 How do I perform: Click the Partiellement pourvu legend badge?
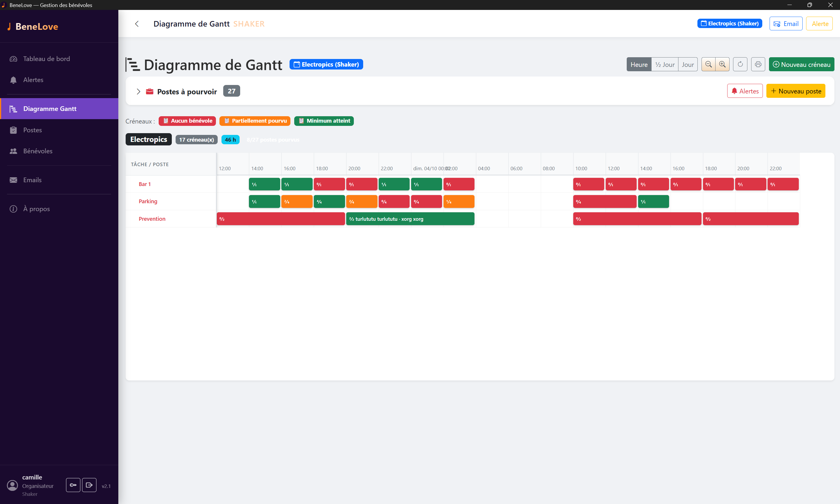point(255,121)
